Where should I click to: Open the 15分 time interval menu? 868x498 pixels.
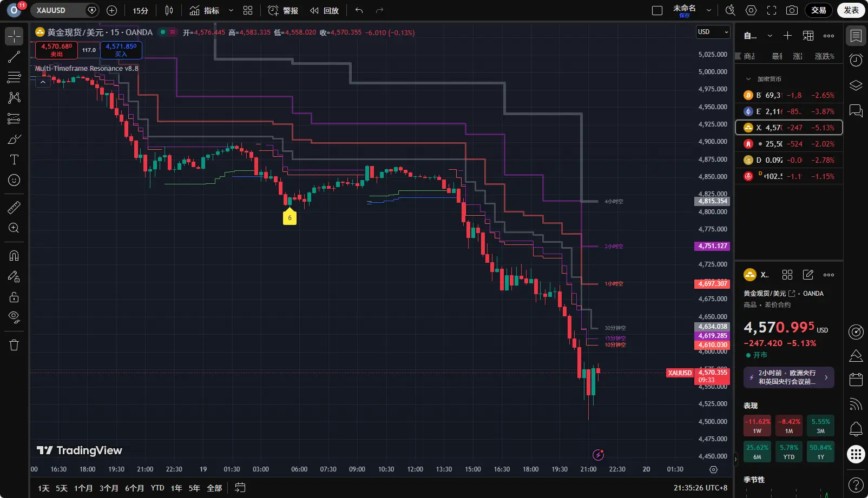[x=141, y=10]
